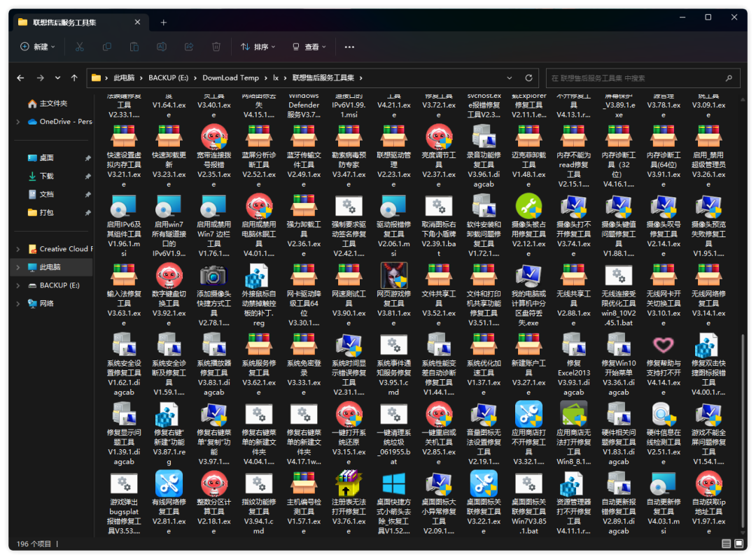Select 亮度调节工具 V2.37.1.exe file
Screen dimensions: 756x559
point(439,156)
